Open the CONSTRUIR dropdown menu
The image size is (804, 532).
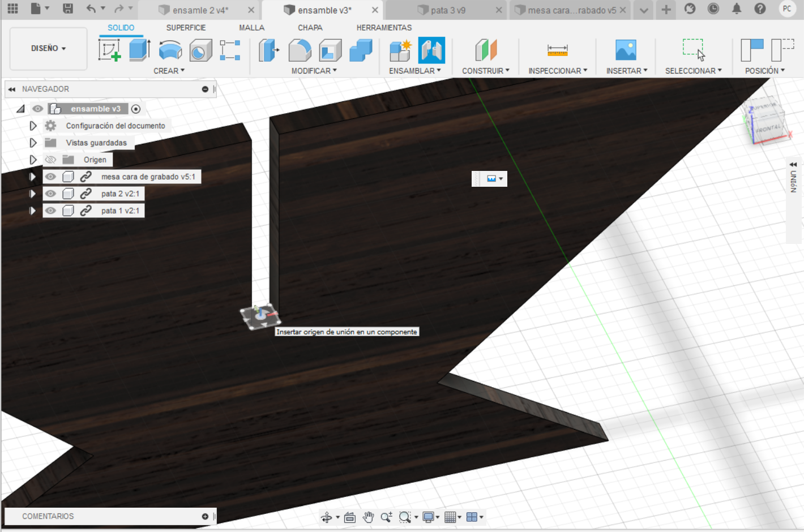click(x=486, y=71)
